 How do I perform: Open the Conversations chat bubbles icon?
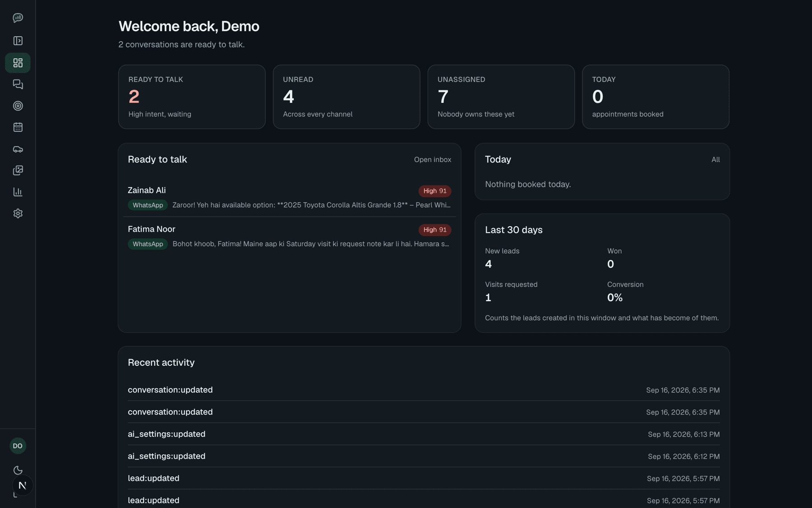pos(18,84)
